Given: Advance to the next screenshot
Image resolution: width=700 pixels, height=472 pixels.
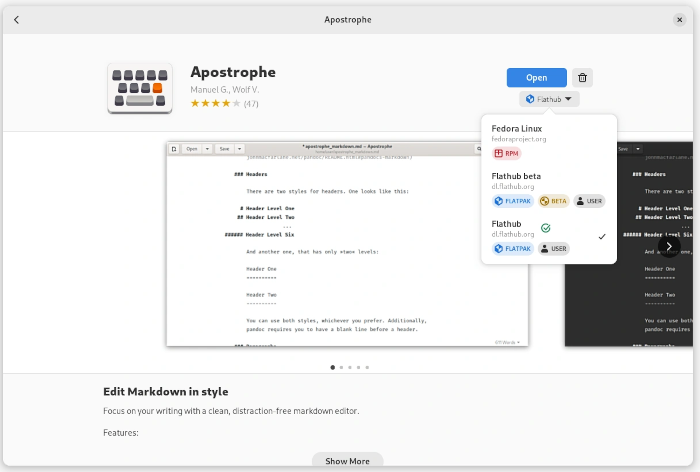Looking at the screenshot, I should pyautogui.click(x=669, y=246).
